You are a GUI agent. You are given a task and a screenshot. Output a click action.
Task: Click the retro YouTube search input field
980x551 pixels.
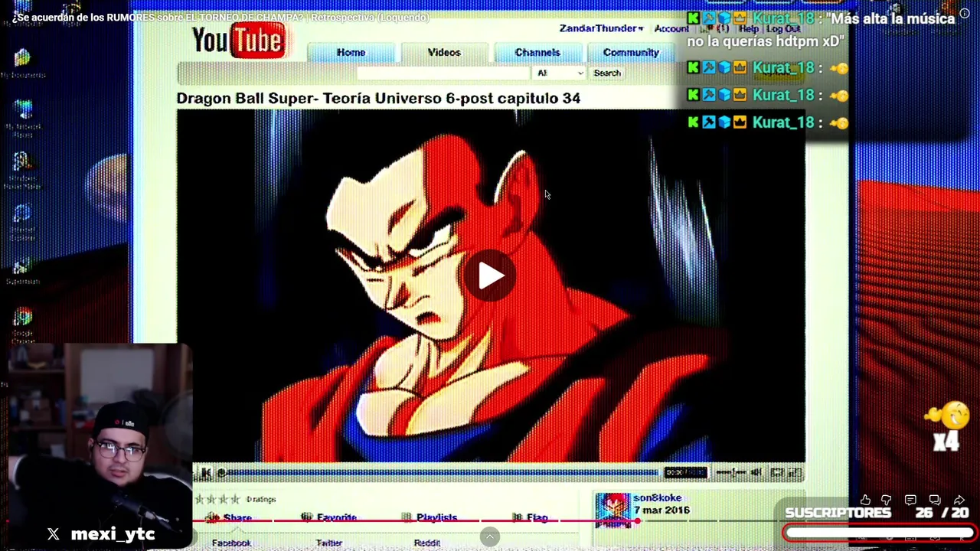[443, 73]
